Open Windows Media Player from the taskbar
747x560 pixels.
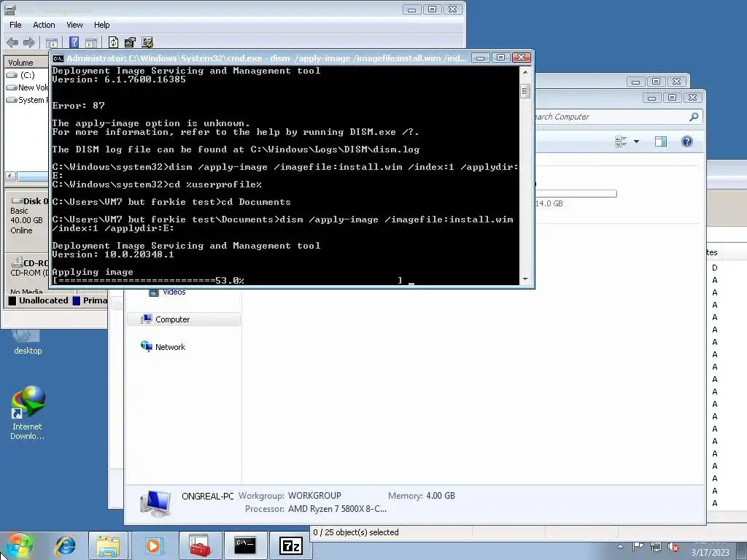click(153, 545)
